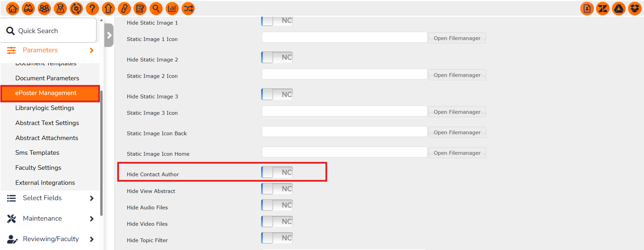The height and width of the screenshot is (250, 644).
Task: Expand the Maintenance sidebar section
Action: point(50,219)
